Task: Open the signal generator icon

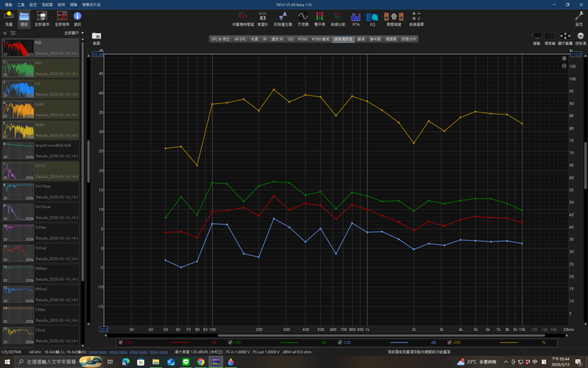Action: coord(283,19)
